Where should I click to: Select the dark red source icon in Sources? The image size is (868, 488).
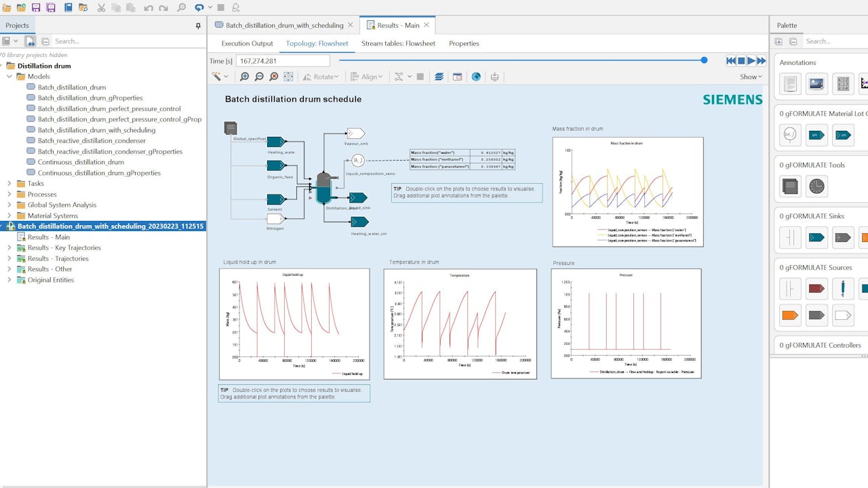click(816, 289)
